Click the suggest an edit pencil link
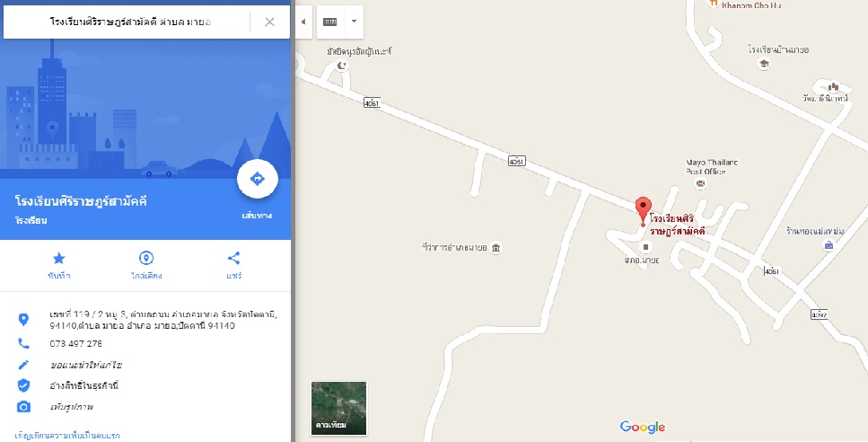868x442 pixels. click(86, 365)
